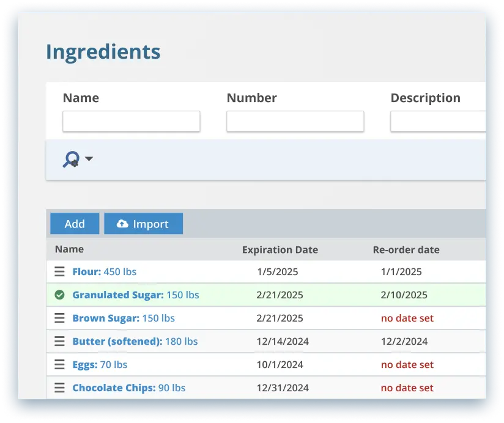504x423 pixels.
Task: Select Butter re-order date 12/2/2024
Action: 404,341
